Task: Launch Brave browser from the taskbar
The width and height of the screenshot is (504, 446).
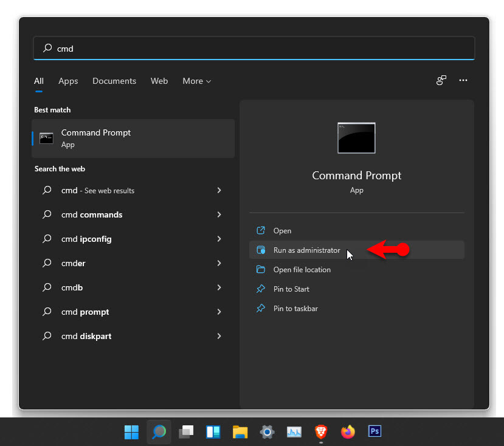Action: coord(321,432)
